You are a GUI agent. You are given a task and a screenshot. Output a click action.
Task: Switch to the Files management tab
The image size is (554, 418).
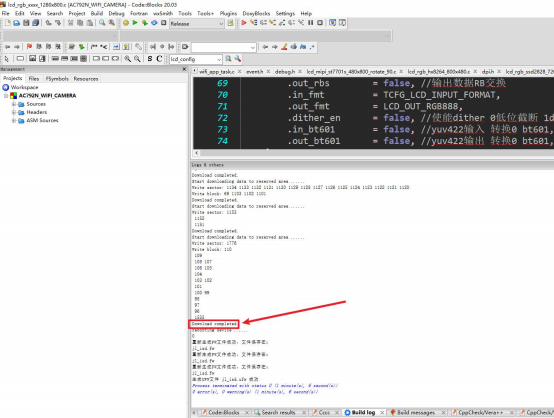click(x=34, y=78)
